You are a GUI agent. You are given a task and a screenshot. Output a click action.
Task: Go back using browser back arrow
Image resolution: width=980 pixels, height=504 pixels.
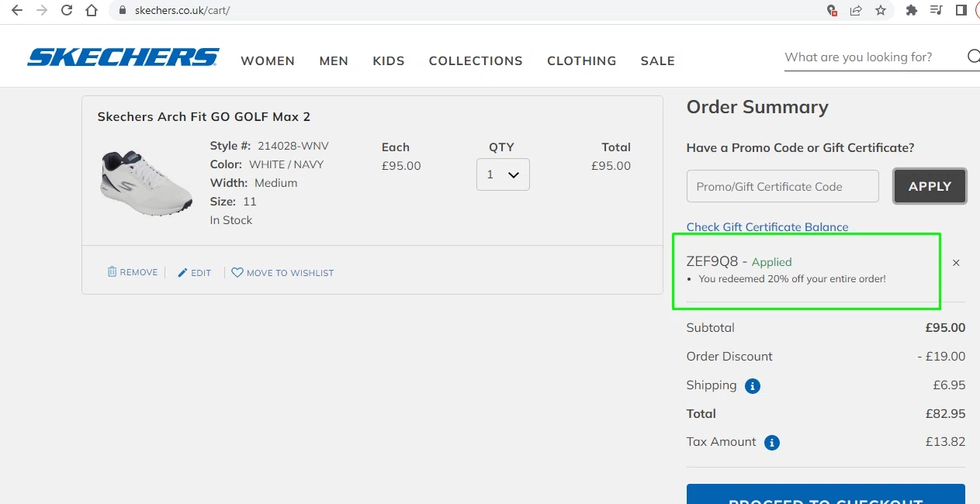pyautogui.click(x=17, y=11)
